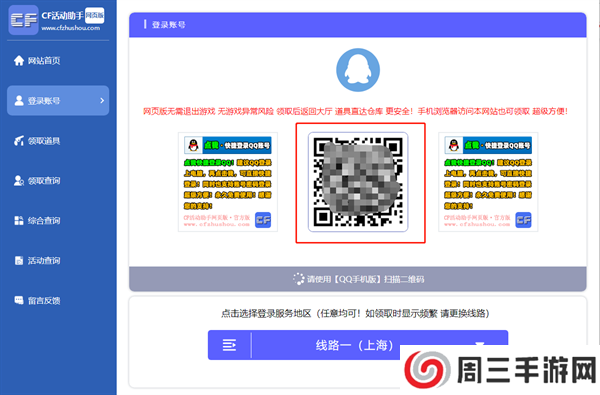Click the right QQ quick-login banner

[x=488, y=182]
